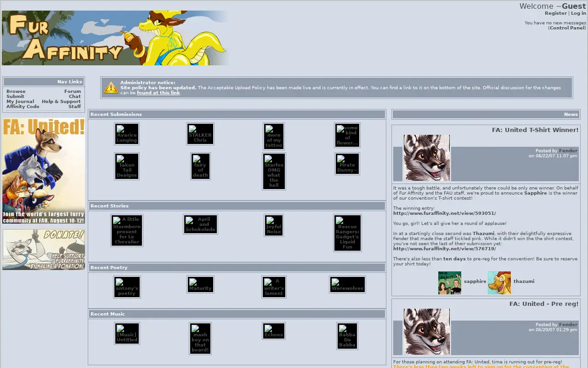Click the FA: United convention banner
Image resolution: width=588 pixels, height=368 pixels.
tap(44, 171)
